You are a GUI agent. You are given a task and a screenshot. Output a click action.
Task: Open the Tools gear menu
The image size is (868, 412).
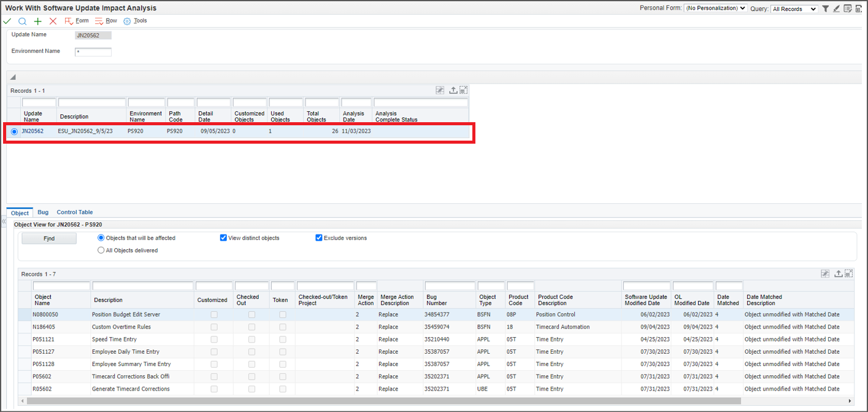point(135,21)
